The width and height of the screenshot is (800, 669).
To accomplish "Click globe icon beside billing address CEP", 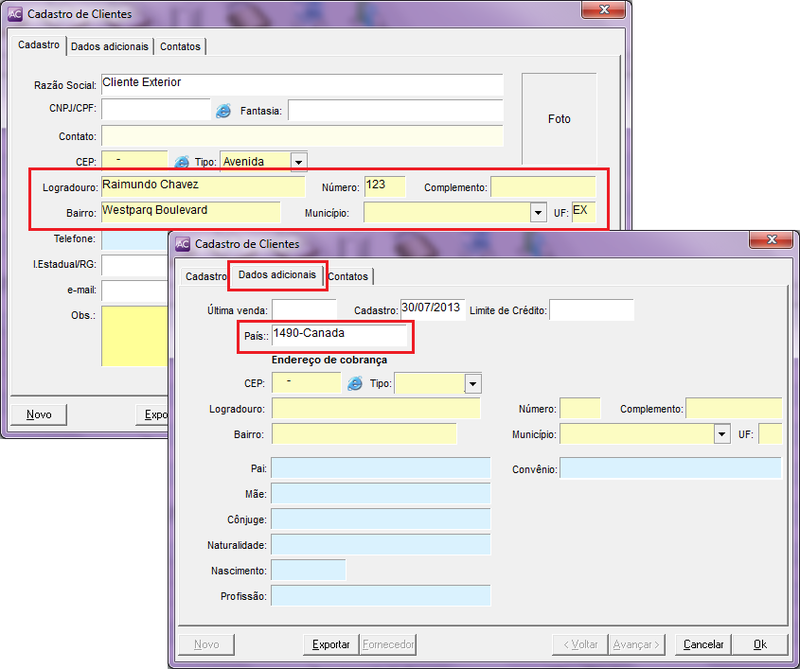I will click(354, 383).
